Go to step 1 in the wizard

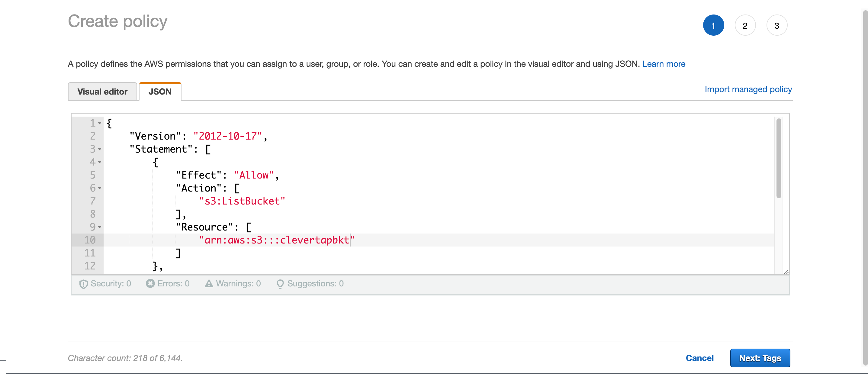point(713,25)
